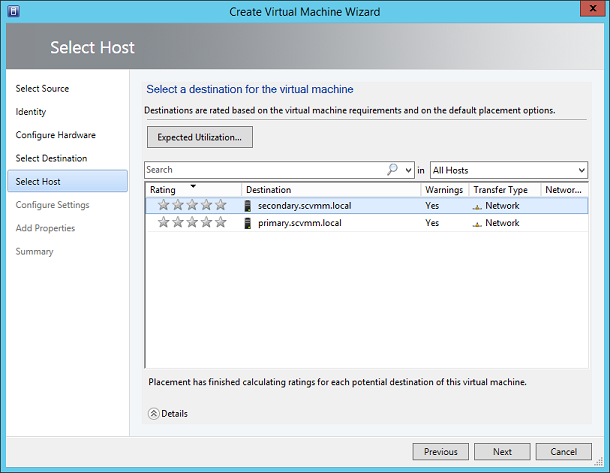610x473 pixels.
Task: Click the Next button
Action: click(502, 452)
